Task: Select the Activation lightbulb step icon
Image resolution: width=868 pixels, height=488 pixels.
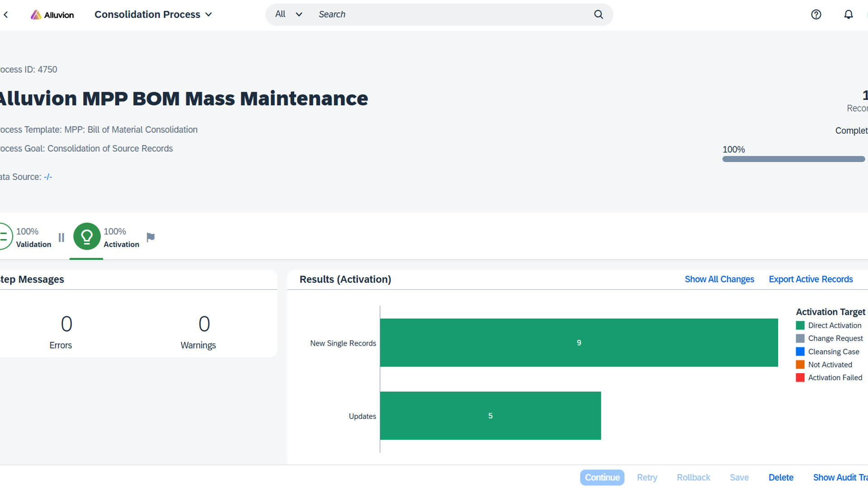Action: [x=87, y=236]
